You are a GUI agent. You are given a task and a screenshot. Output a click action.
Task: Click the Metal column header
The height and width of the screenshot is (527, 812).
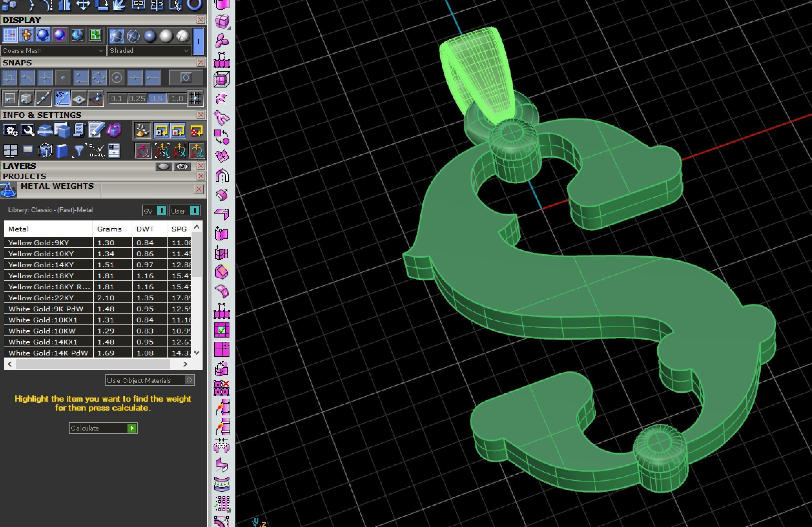49,229
